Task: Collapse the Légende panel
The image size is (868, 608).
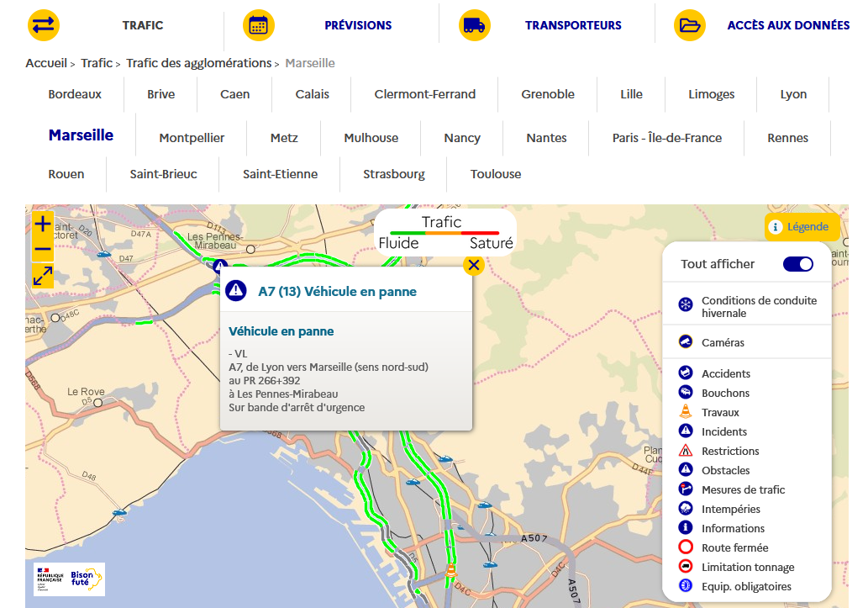Action: pyautogui.click(x=802, y=227)
